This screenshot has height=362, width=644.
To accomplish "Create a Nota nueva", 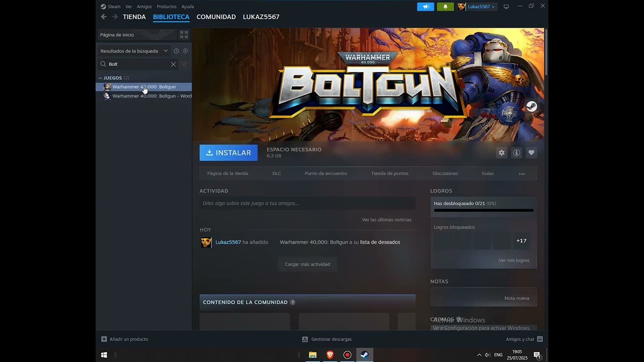I will [x=517, y=298].
